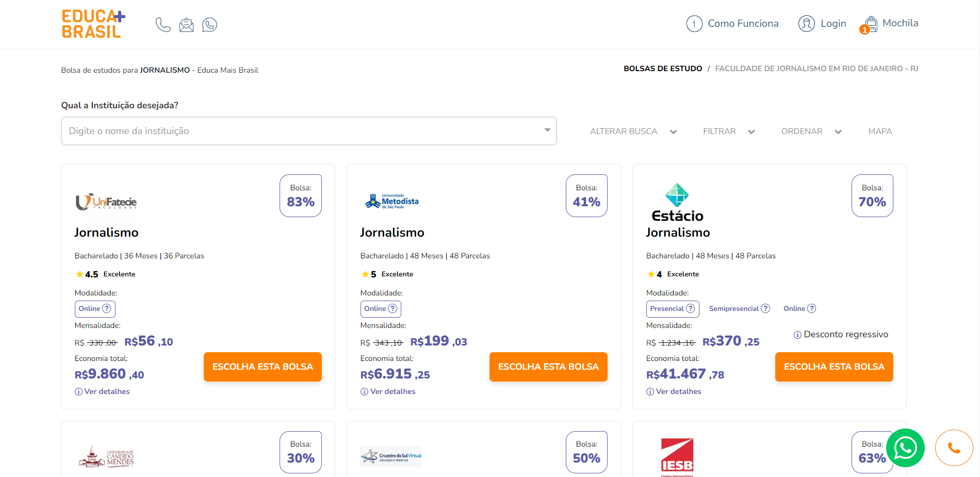The width and height of the screenshot is (980, 477).
Task: Expand the FILTRAR dropdown
Action: [x=729, y=131]
